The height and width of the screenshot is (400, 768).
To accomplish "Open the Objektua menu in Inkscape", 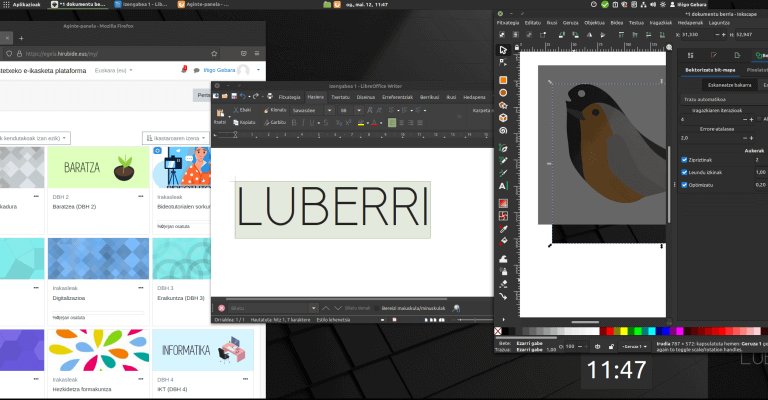I will [x=594, y=22].
